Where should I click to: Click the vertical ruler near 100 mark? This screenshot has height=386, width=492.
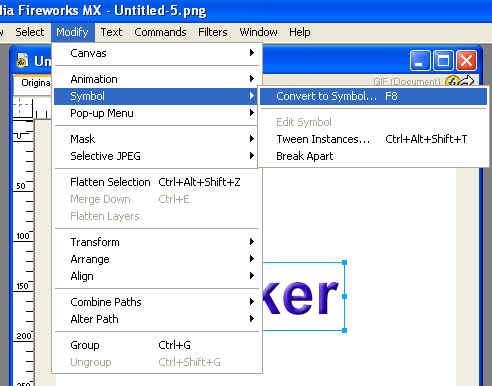(x=23, y=236)
